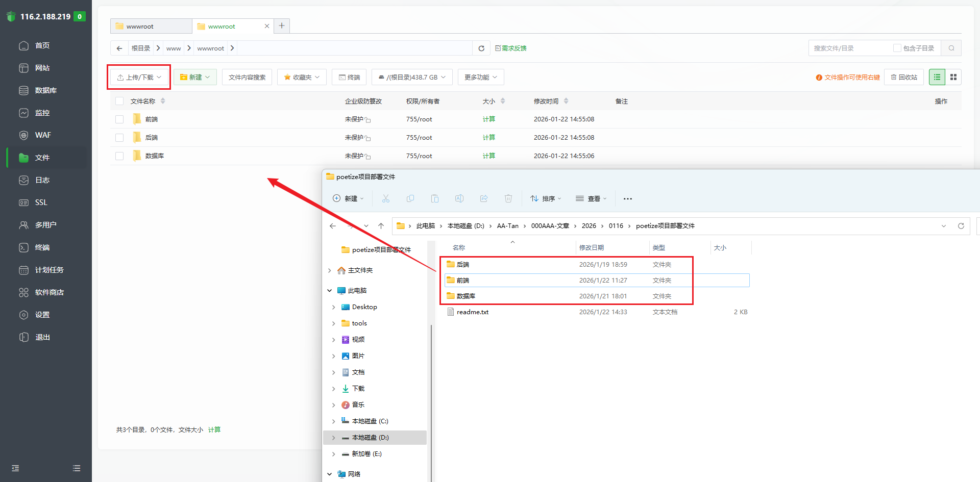
Task: Go to 软件商店 in the sidebar
Action: [x=49, y=292]
